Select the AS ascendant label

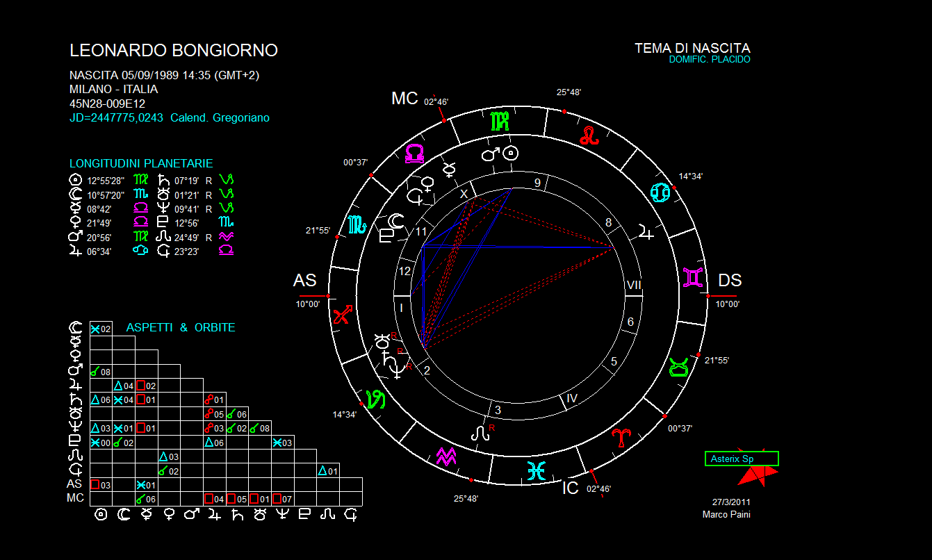click(305, 280)
